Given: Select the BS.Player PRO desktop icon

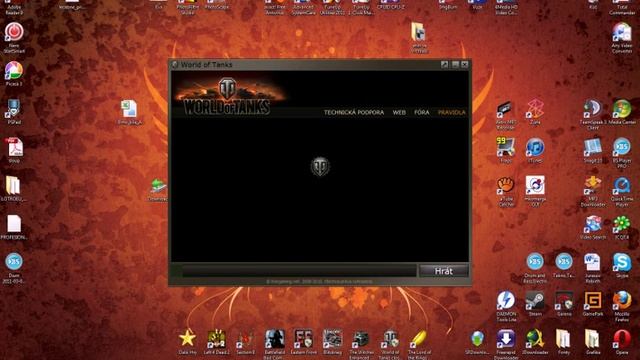Looking at the screenshot, I should click(622, 147).
